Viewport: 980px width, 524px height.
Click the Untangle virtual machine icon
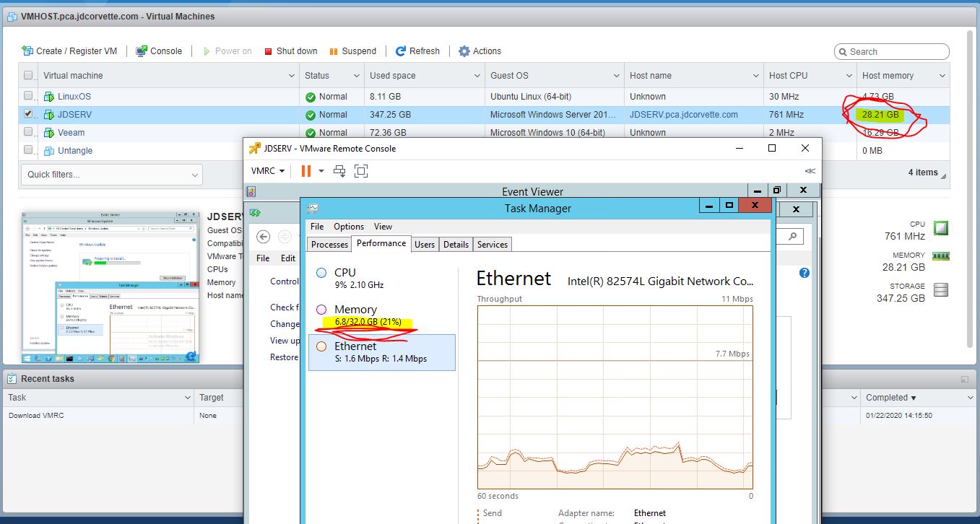[49, 151]
